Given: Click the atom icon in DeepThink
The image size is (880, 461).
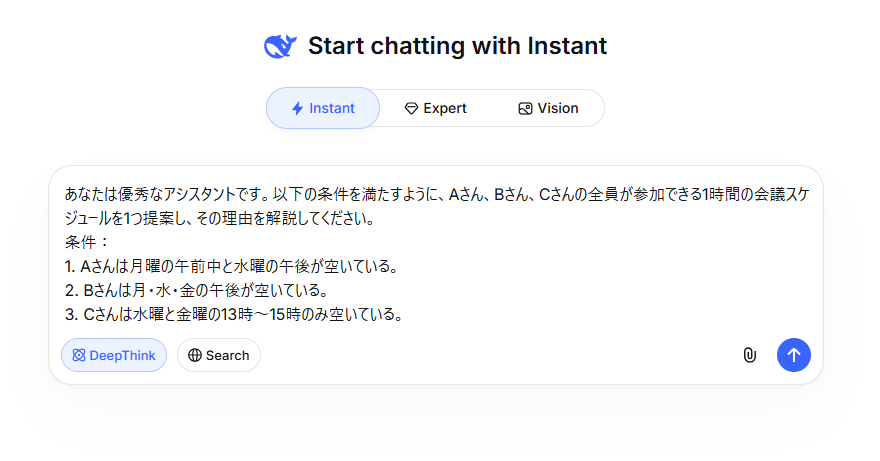Looking at the screenshot, I should pyautogui.click(x=79, y=355).
